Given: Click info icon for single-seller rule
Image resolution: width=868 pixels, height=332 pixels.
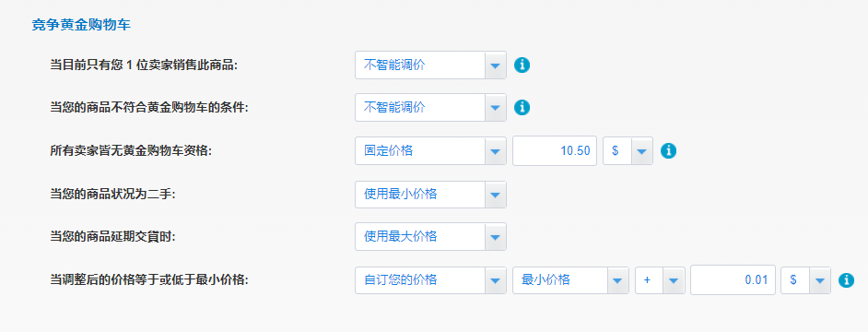Looking at the screenshot, I should tap(522, 65).
